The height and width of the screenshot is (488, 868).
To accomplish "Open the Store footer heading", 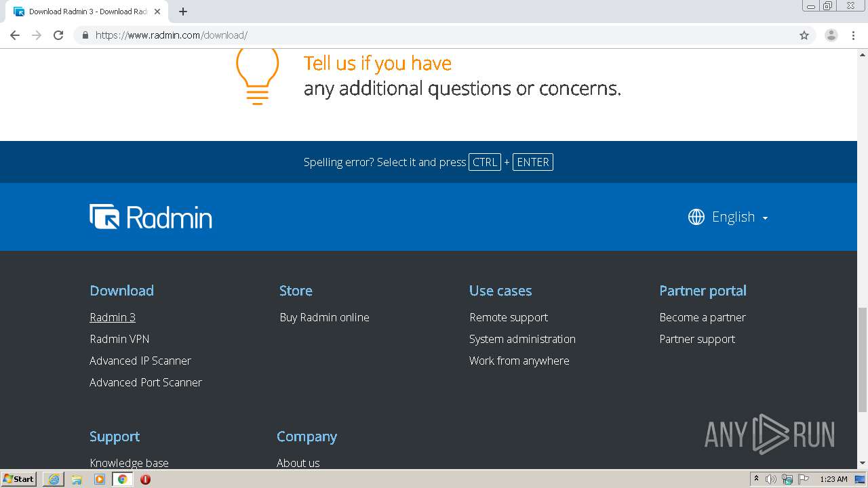I will coord(296,291).
